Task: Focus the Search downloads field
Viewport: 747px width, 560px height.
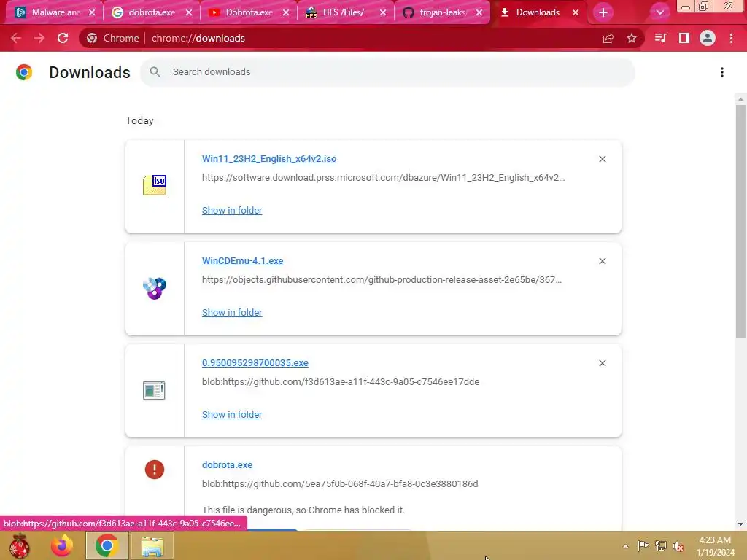Action: 387,72
